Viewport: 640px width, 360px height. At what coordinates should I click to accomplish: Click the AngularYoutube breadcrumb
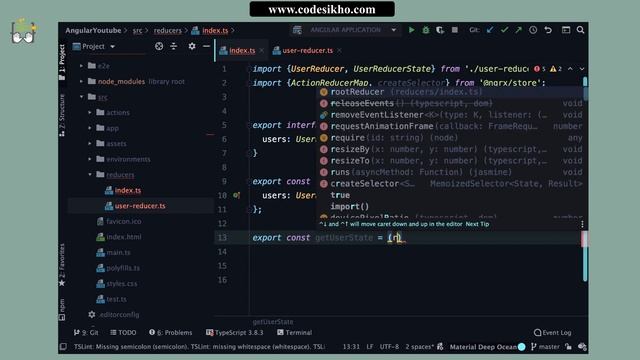[93, 30]
